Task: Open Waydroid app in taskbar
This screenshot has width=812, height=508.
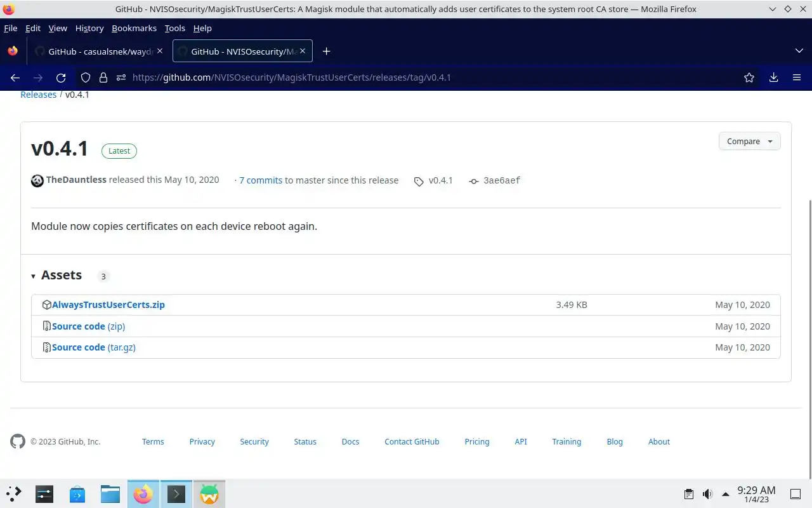Action: pyautogui.click(x=209, y=493)
